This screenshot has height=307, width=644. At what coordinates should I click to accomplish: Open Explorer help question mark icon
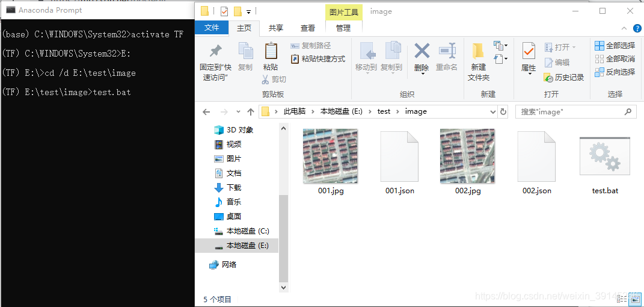637,28
